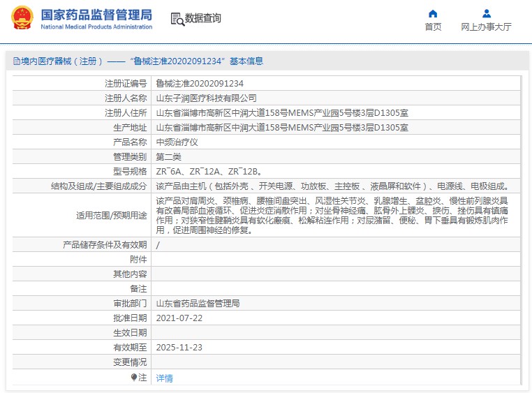Click the 有效期至 row label
This screenshot has height=393, width=532.
point(130,347)
